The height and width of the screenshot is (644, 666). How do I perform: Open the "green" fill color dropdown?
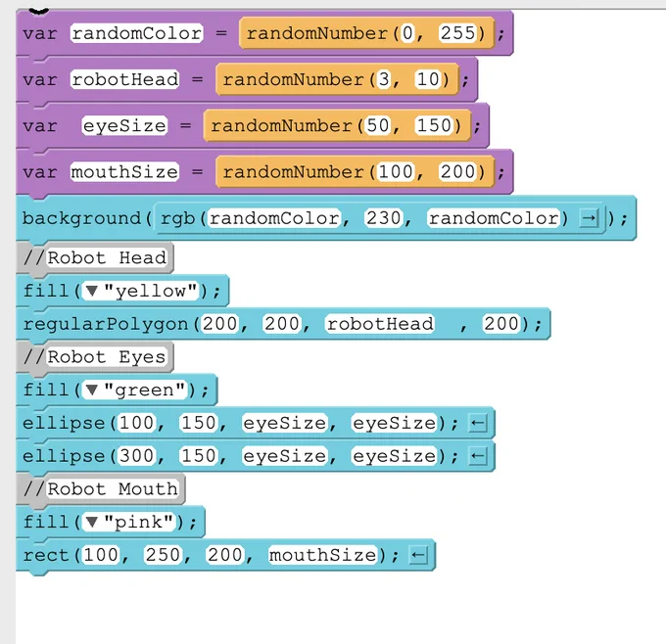pyautogui.click(x=92, y=390)
